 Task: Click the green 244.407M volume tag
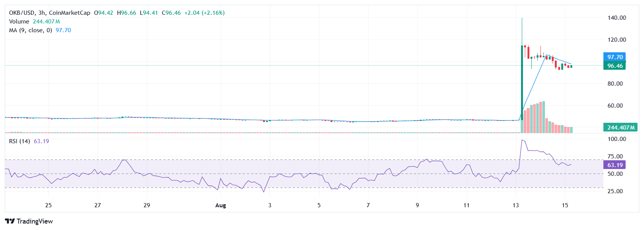(620, 128)
